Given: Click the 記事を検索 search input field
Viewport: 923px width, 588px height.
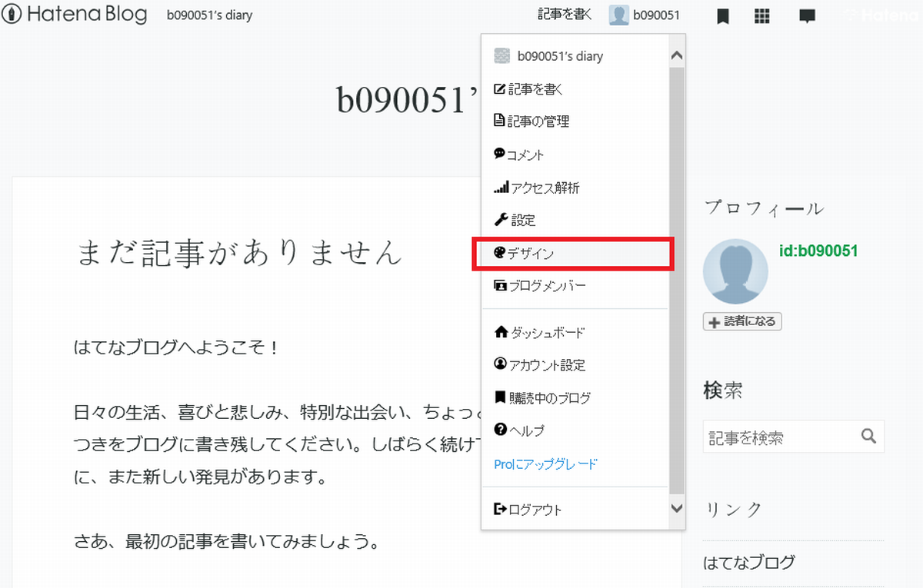Looking at the screenshot, I should pyautogui.click(x=777, y=437).
